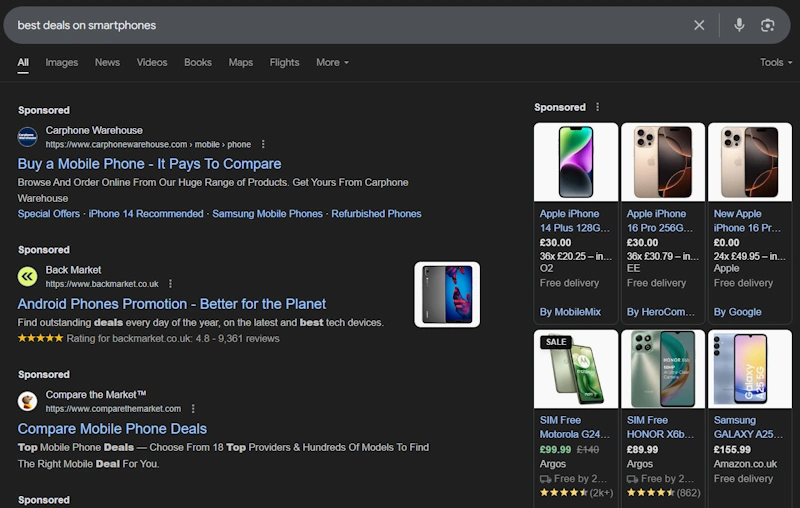Viewport: 800px width, 508px height.
Task: Open the Samsung Mobile Phones sitelink
Action: pyautogui.click(x=267, y=214)
